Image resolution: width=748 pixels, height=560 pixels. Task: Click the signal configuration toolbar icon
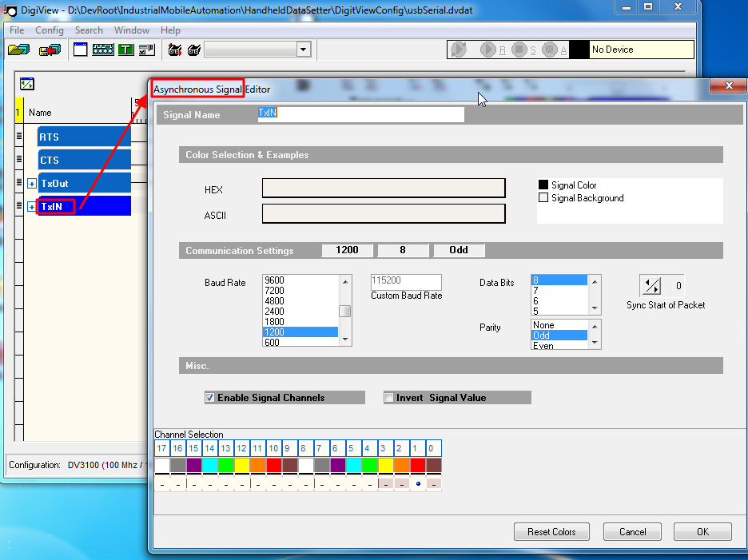click(x=102, y=50)
